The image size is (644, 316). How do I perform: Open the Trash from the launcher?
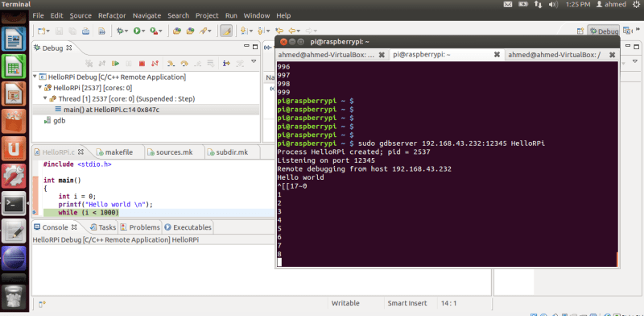point(14,297)
